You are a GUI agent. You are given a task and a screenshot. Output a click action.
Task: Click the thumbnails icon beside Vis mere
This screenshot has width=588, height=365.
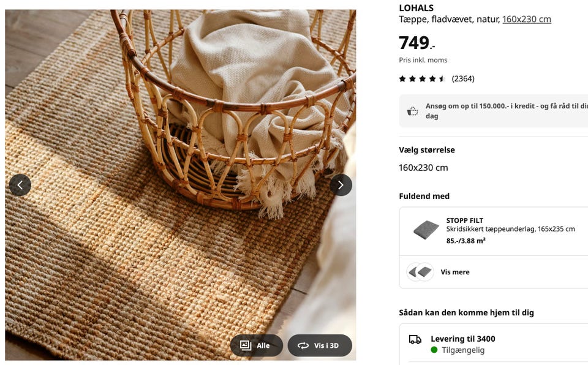pyautogui.click(x=421, y=272)
